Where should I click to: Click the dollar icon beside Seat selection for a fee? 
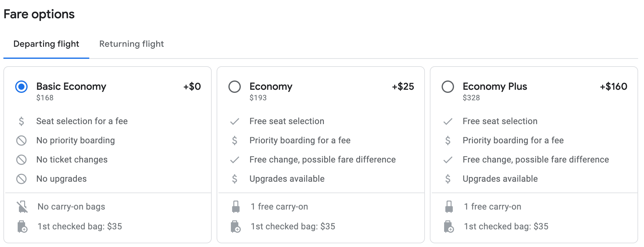tap(21, 121)
